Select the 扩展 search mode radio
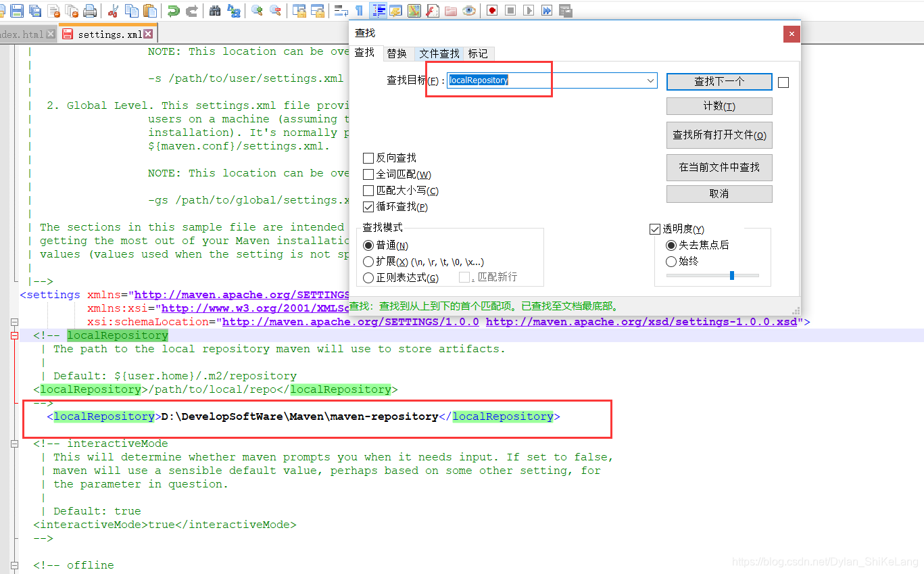924x574 pixels. click(x=368, y=262)
